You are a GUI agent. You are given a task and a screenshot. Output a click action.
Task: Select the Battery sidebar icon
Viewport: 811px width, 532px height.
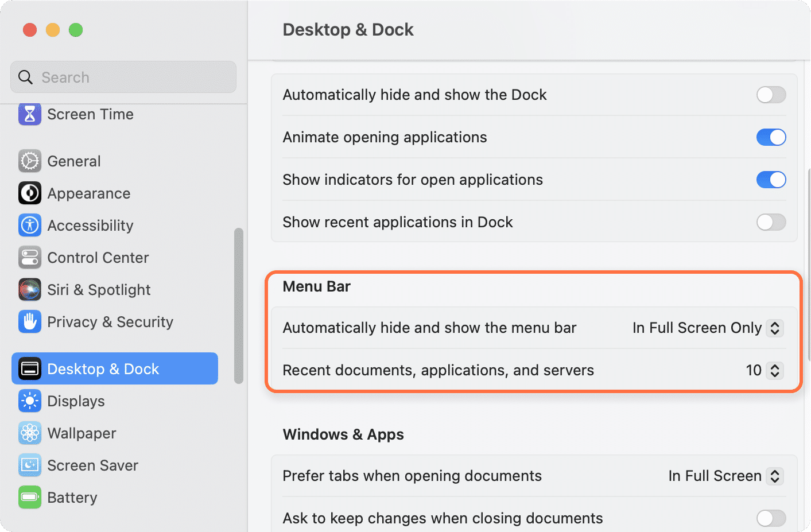click(x=29, y=498)
